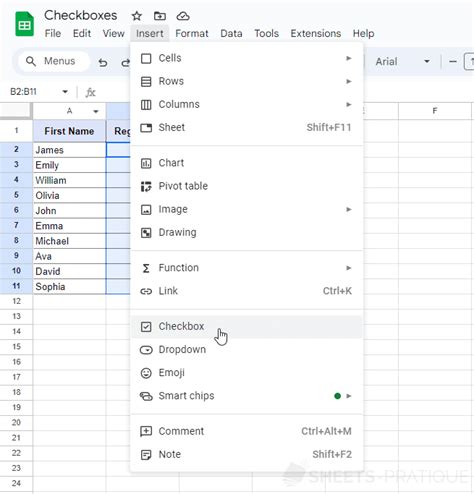Open the Format menu
The height and width of the screenshot is (494, 474).
point(192,33)
